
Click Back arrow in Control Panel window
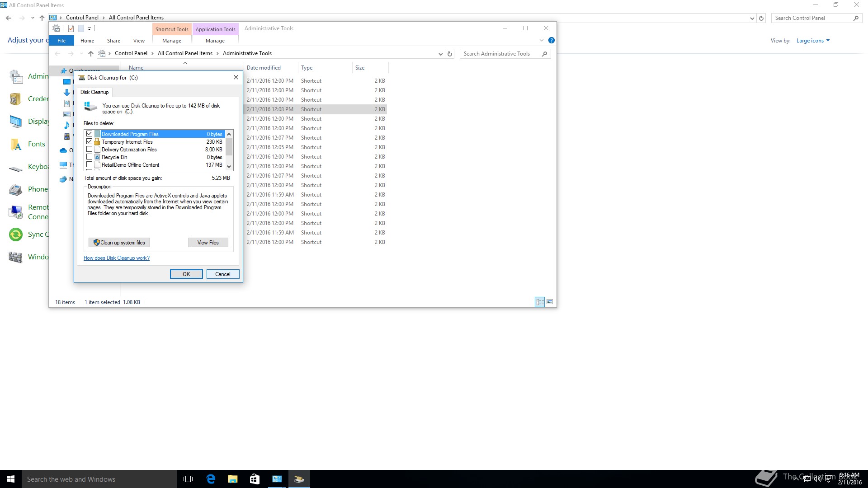pyautogui.click(x=9, y=18)
